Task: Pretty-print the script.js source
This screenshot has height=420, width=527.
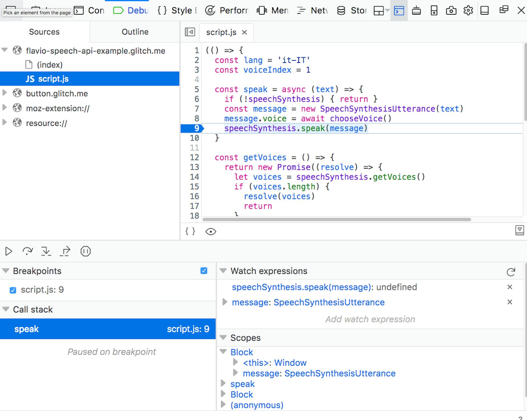Action: click(190, 231)
